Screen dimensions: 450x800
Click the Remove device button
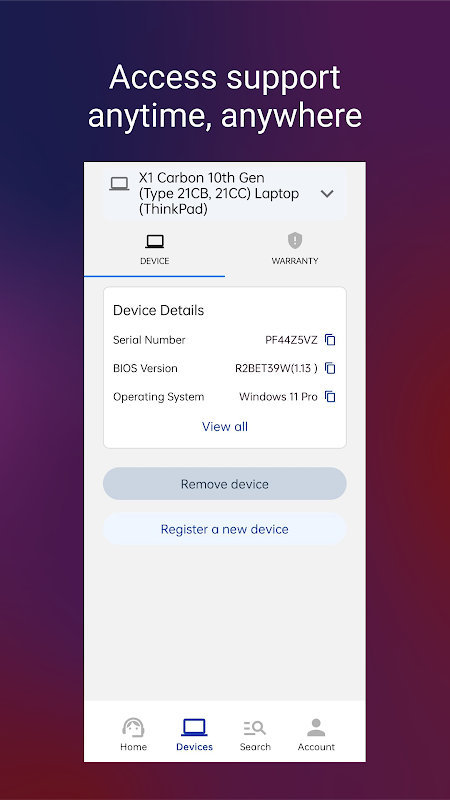click(224, 484)
